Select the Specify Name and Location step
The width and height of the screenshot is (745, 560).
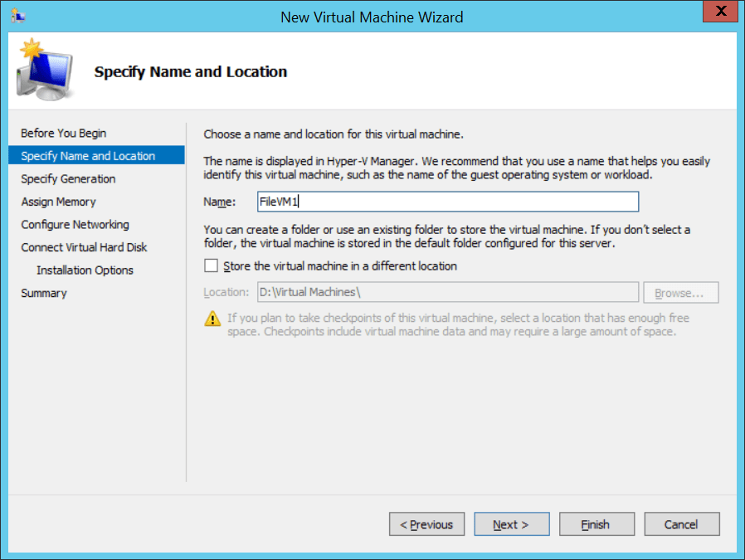[x=96, y=156]
